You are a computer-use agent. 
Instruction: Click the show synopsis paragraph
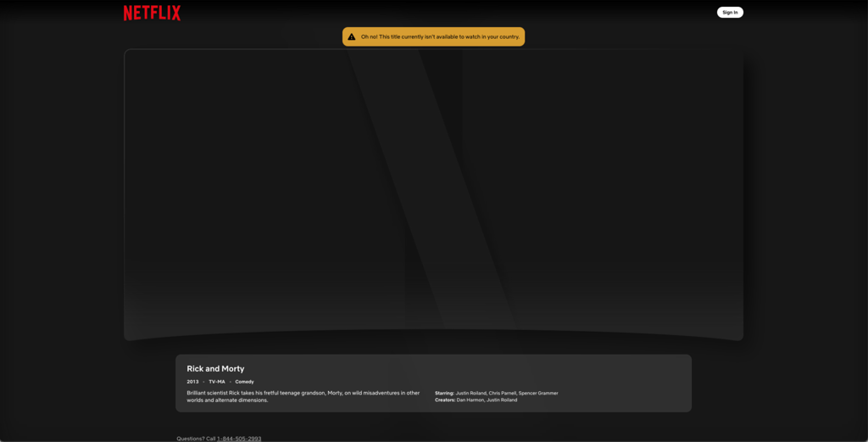303,396
